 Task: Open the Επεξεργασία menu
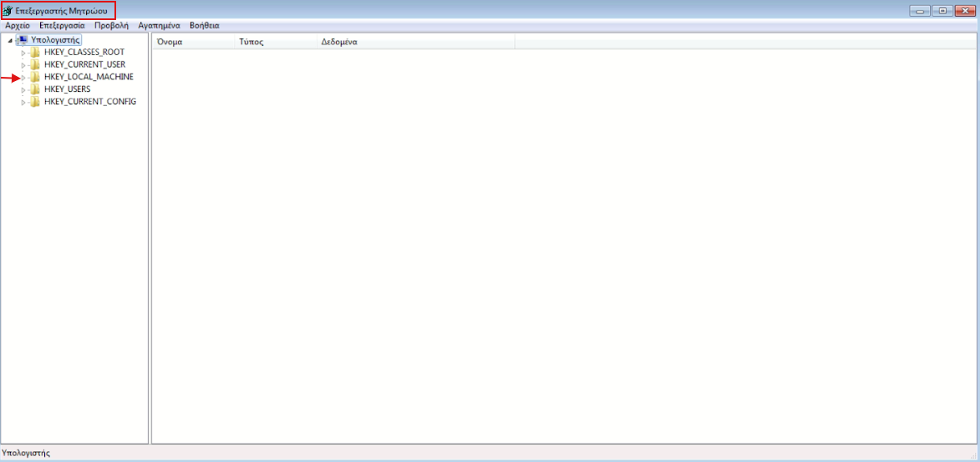click(62, 26)
